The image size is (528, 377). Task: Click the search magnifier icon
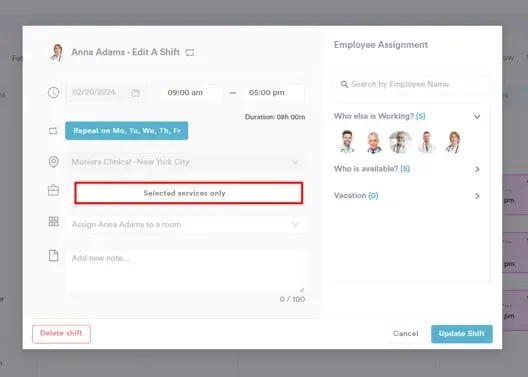pyautogui.click(x=344, y=84)
